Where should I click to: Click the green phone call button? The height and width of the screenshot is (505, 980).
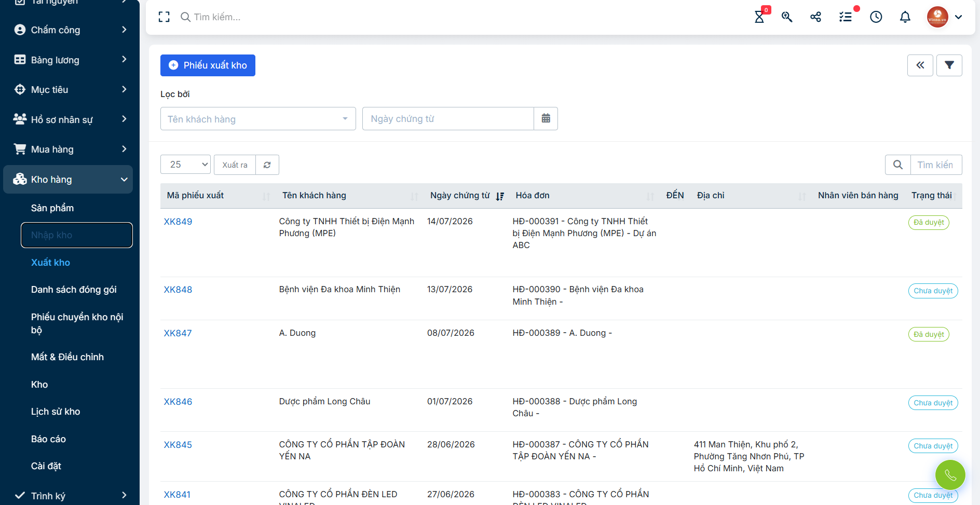tap(950, 475)
